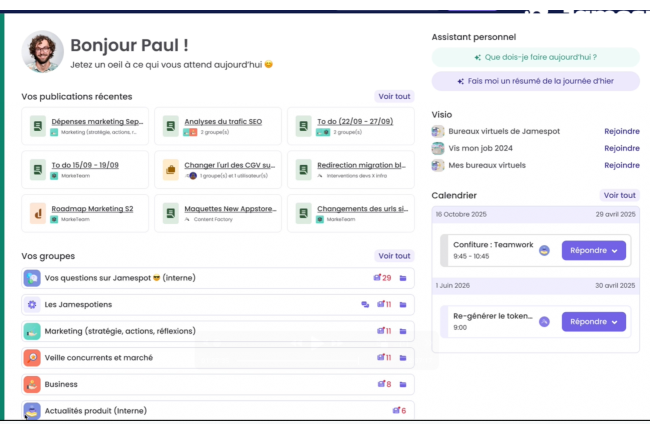
Task: Open the Analyses du trafic SEO publication
Action: pyautogui.click(x=223, y=122)
